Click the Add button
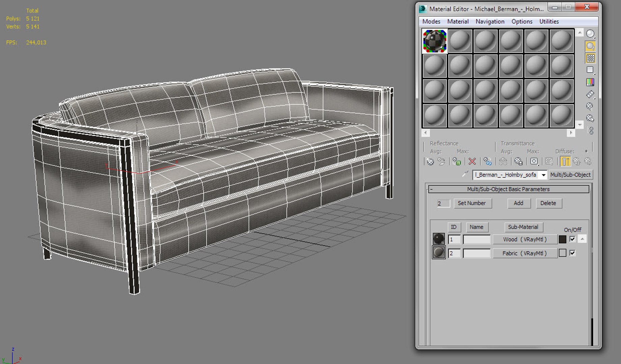The height and width of the screenshot is (364, 621). click(519, 203)
